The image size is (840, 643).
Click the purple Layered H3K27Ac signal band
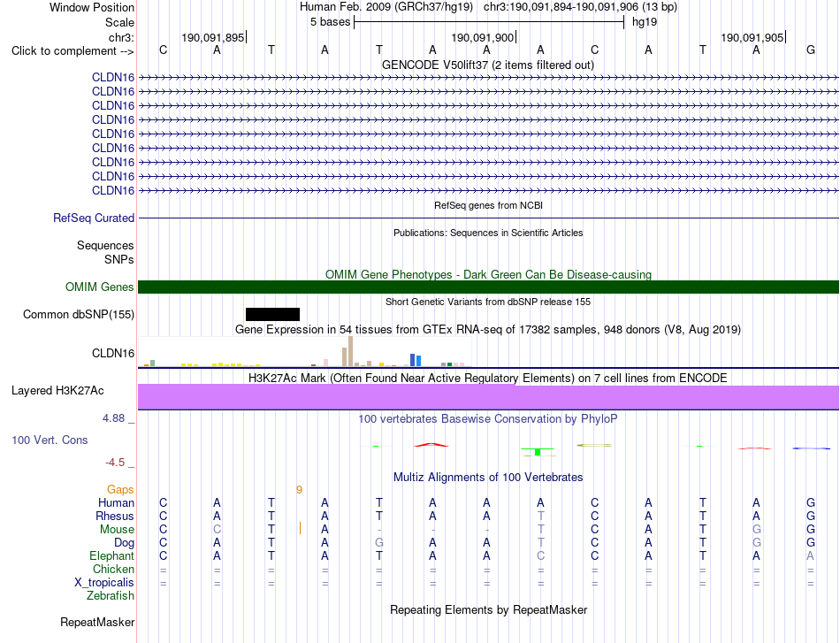click(489, 396)
